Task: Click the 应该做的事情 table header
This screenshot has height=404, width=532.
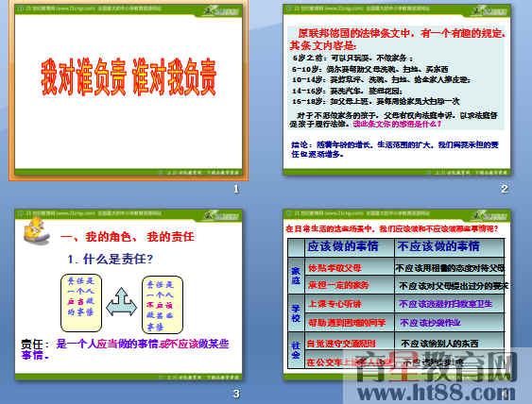Action: (x=343, y=246)
